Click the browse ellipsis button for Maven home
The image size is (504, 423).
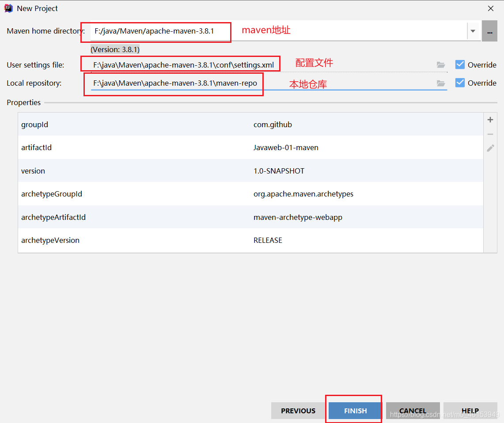click(x=489, y=31)
